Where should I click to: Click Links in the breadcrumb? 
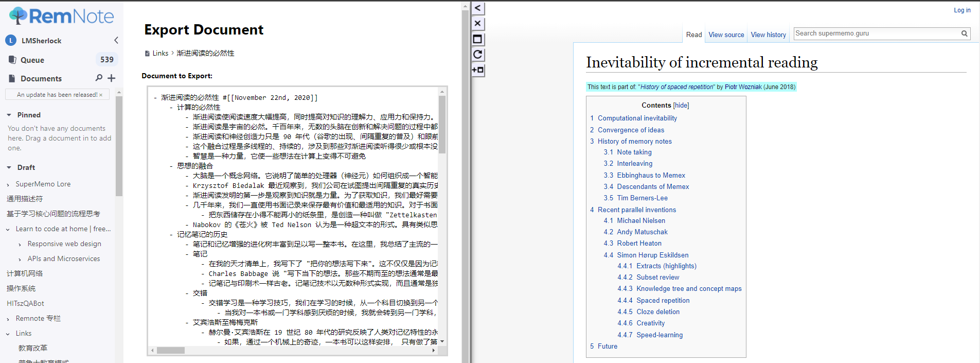(160, 53)
